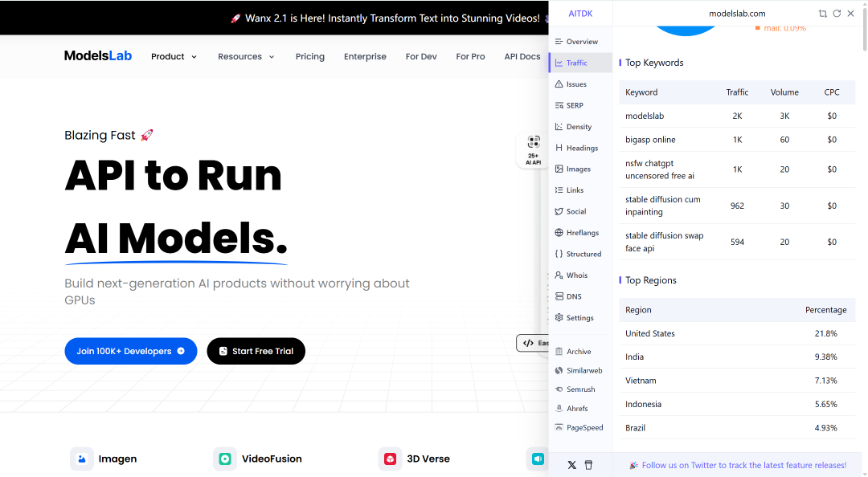Switch to the SERP section
This screenshot has width=868, height=477.
pos(580,105)
